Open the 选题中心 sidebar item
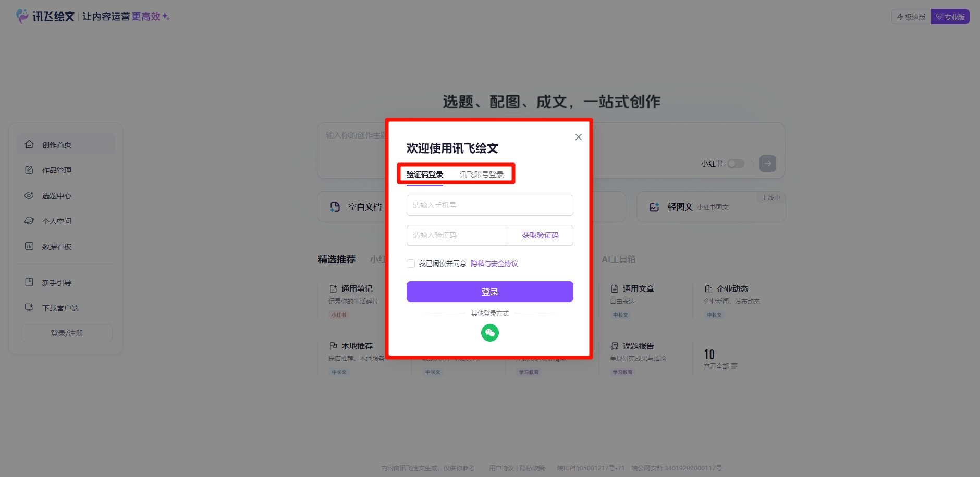The image size is (980, 477). click(30, 195)
